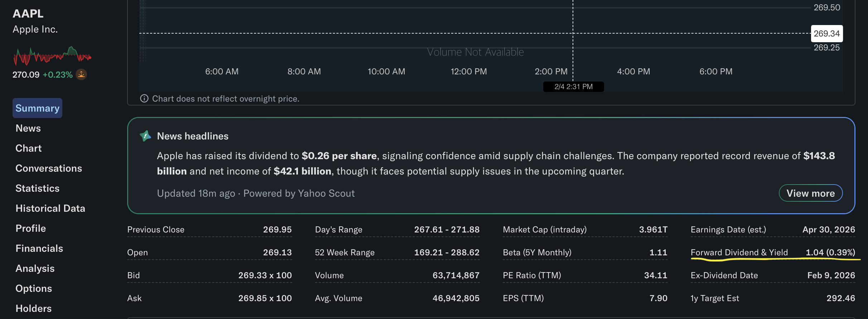Click the 270.09 price value
Image resolution: width=868 pixels, height=319 pixels.
click(x=26, y=74)
